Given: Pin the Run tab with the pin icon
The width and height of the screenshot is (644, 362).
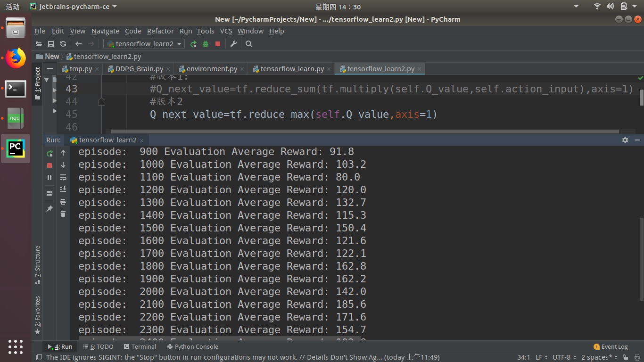Looking at the screenshot, I should [x=50, y=208].
